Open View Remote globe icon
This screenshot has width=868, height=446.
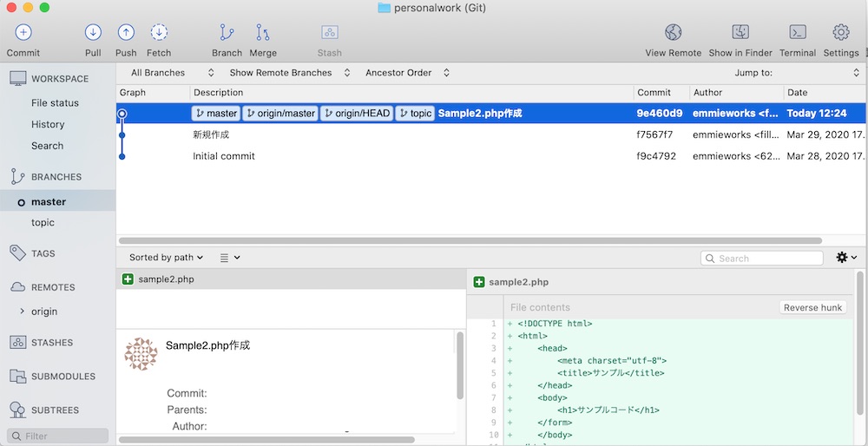[x=674, y=33]
